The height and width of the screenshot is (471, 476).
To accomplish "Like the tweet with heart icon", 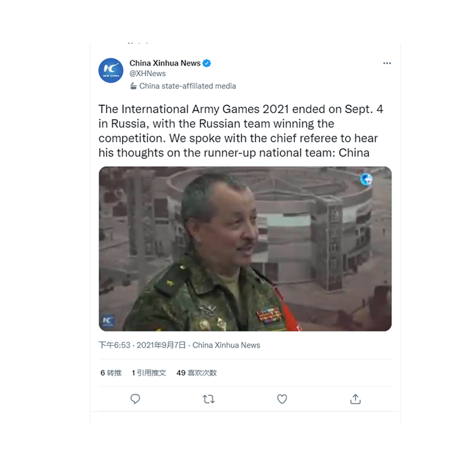I will (282, 399).
